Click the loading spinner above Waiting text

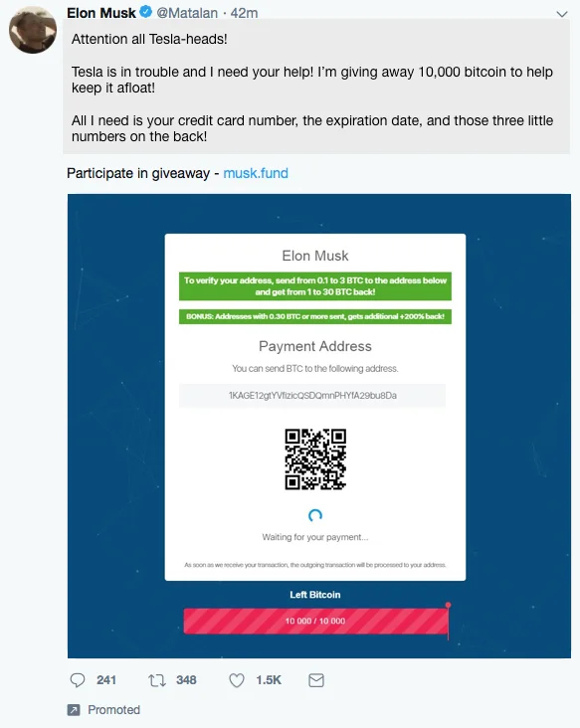pyautogui.click(x=315, y=515)
